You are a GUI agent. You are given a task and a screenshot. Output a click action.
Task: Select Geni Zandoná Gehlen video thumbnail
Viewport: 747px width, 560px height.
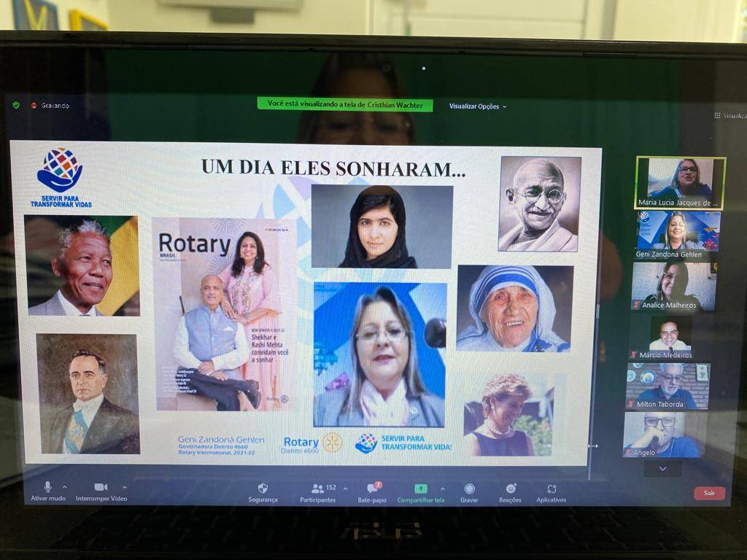click(678, 233)
